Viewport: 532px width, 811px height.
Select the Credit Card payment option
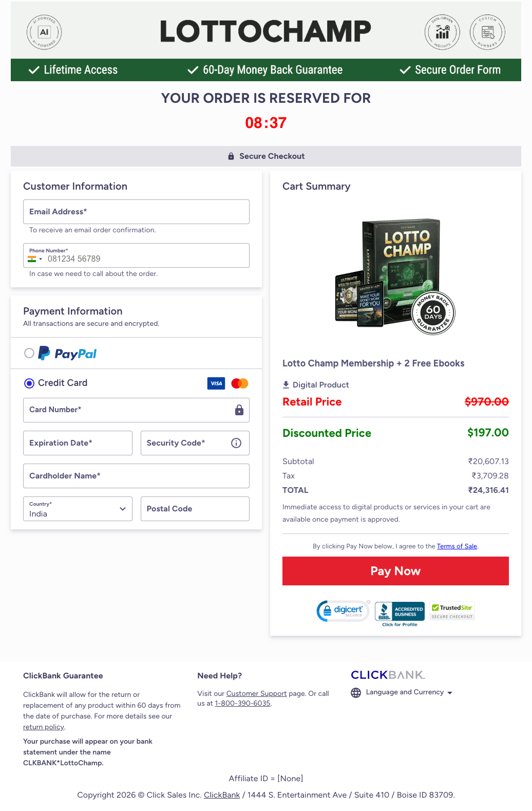[29, 383]
